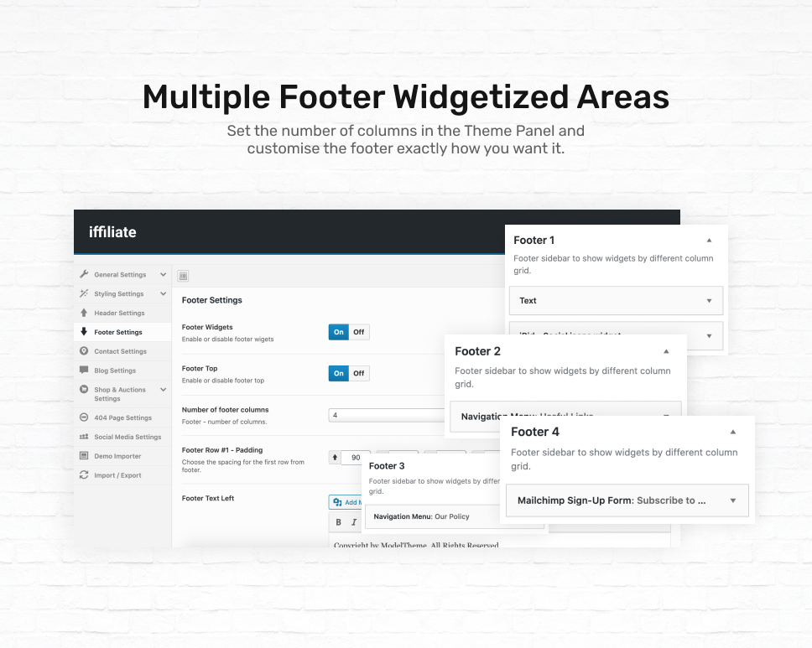Click the Import / Export refresh icon
Screen dimensions: 812x648
click(x=84, y=474)
